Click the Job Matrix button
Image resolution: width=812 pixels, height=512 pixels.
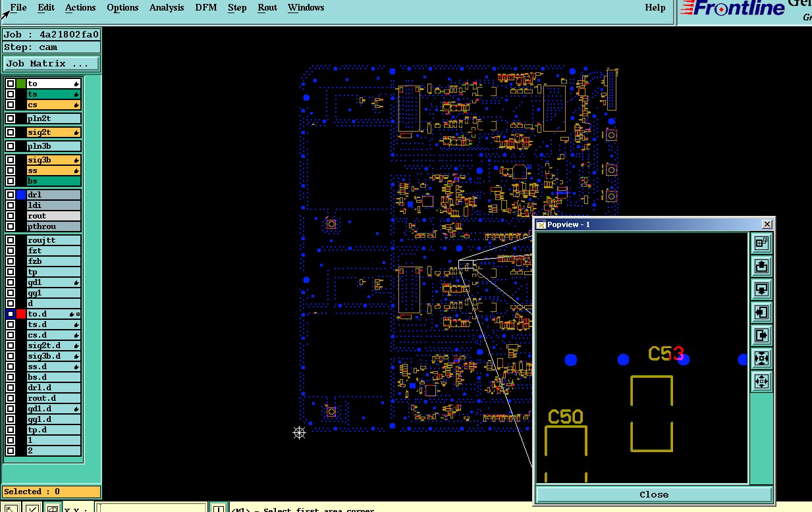51,64
